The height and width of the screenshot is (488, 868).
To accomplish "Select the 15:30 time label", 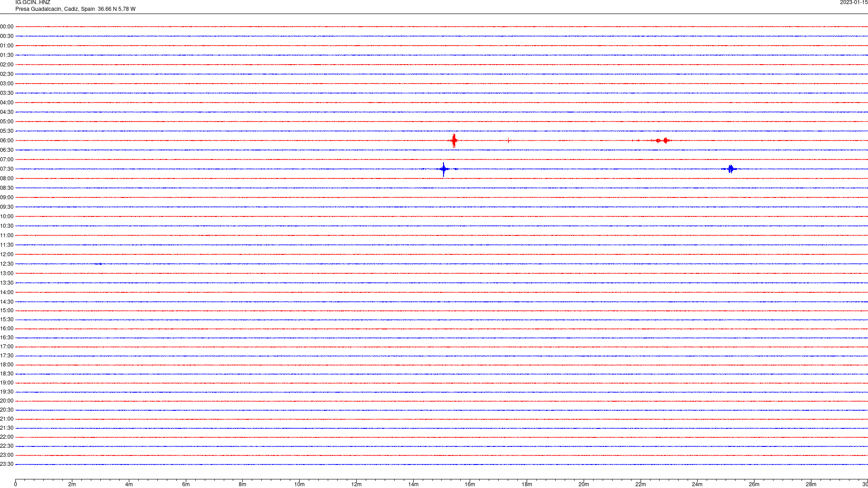I will click(7, 319).
